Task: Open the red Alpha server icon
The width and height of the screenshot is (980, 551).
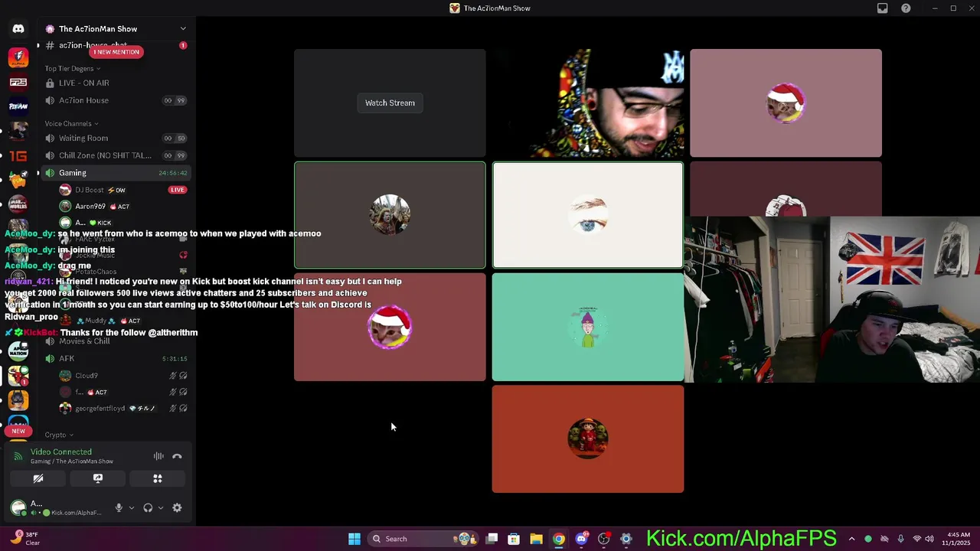Action: point(18,57)
